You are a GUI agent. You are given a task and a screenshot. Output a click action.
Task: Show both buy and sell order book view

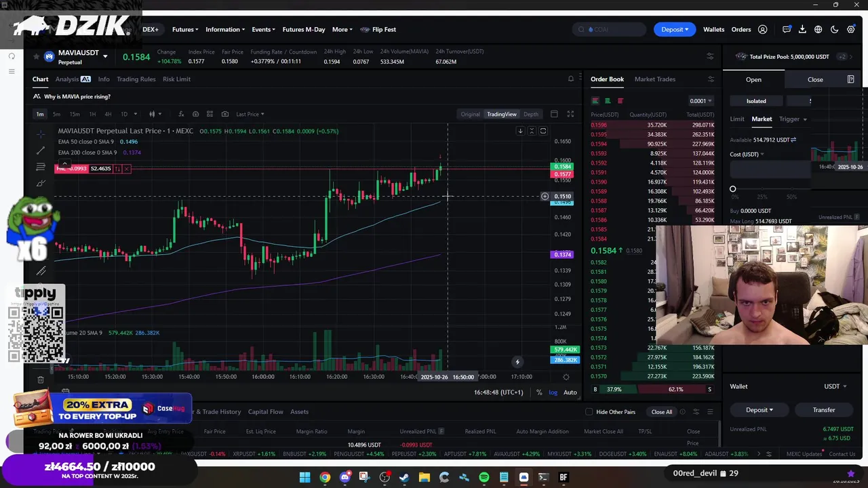595,101
